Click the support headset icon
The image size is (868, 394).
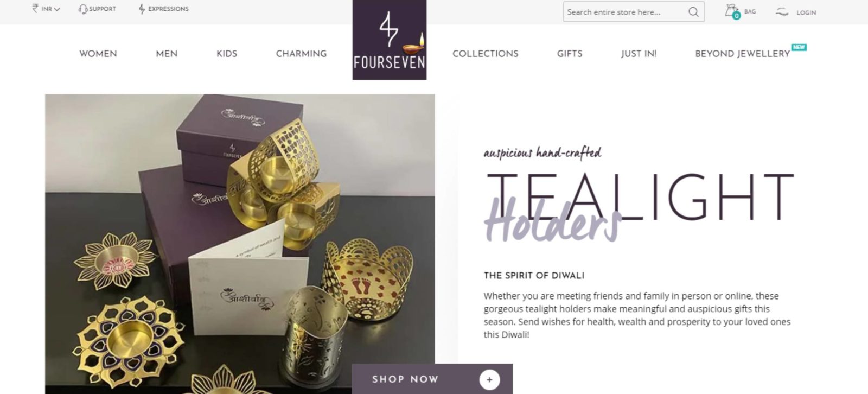tap(82, 9)
